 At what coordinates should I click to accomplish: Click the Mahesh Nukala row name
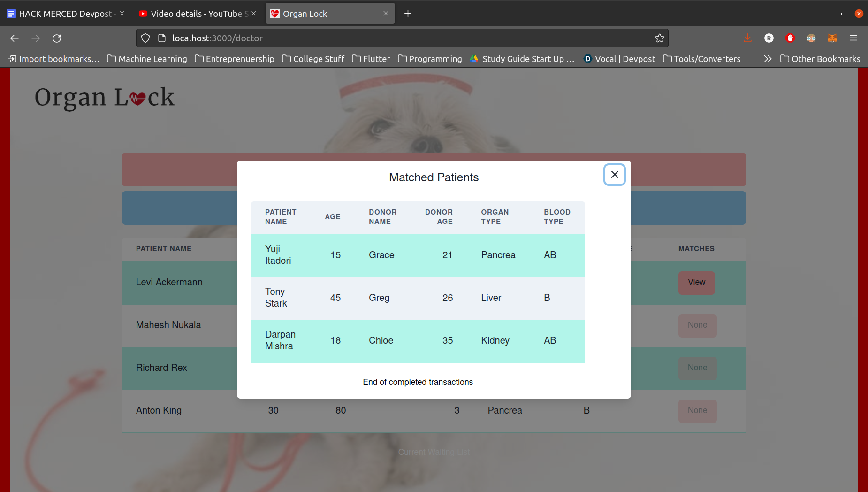click(x=168, y=325)
